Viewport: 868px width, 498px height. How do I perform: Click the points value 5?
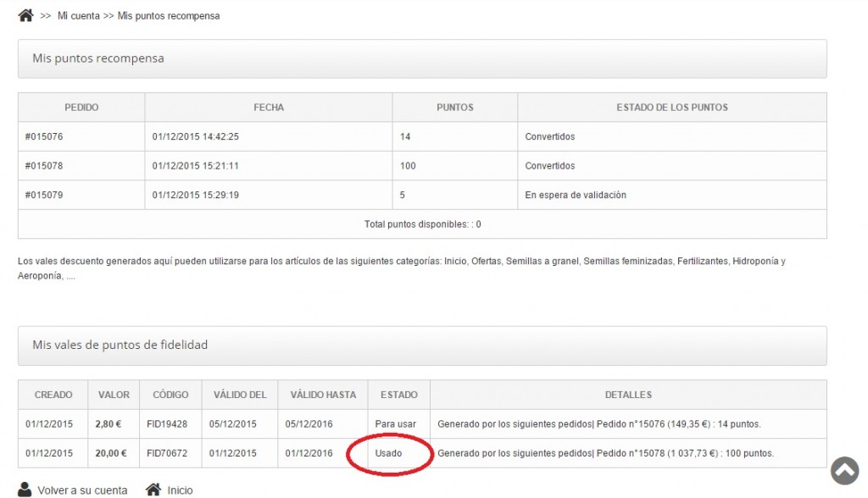point(403,196)
